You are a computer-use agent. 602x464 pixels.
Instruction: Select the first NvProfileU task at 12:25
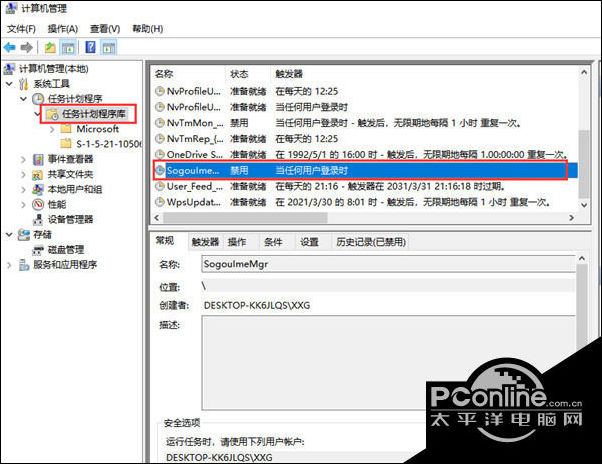click(365, 91)
